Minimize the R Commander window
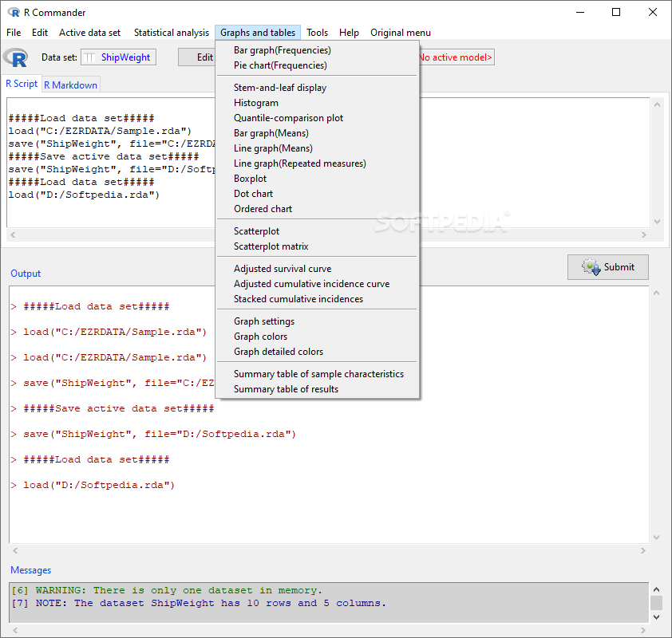The height and width of the screenshot is (638, 672). click(x=580, y=12)
